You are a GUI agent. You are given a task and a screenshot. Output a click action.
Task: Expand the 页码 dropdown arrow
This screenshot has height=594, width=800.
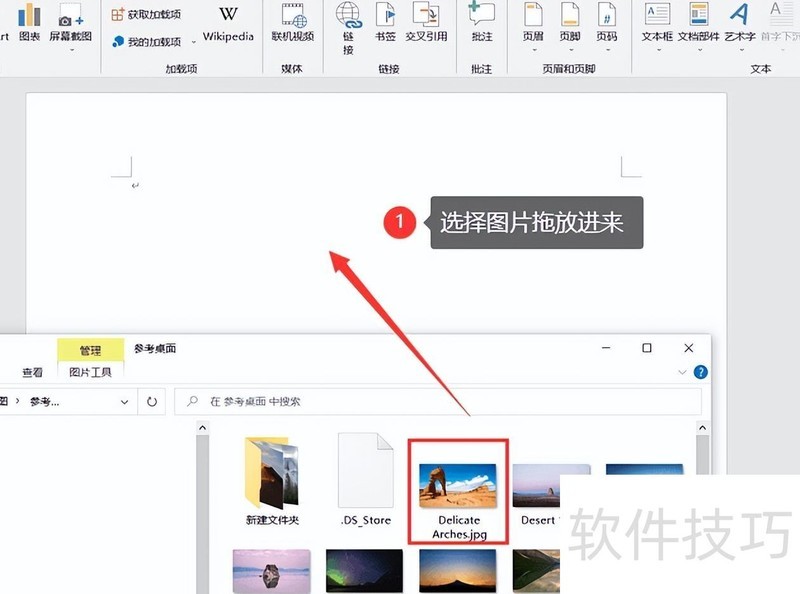[x=608, y=50]
